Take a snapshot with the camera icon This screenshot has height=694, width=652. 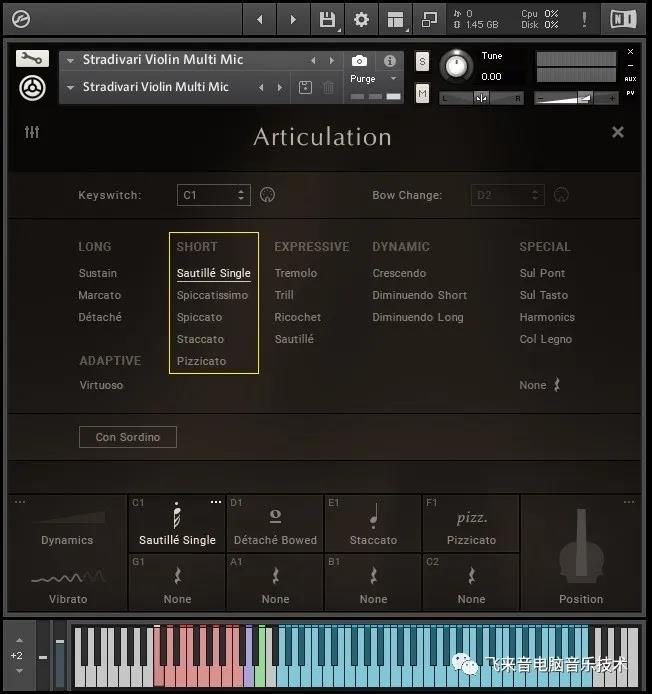[x=359, y=61]
